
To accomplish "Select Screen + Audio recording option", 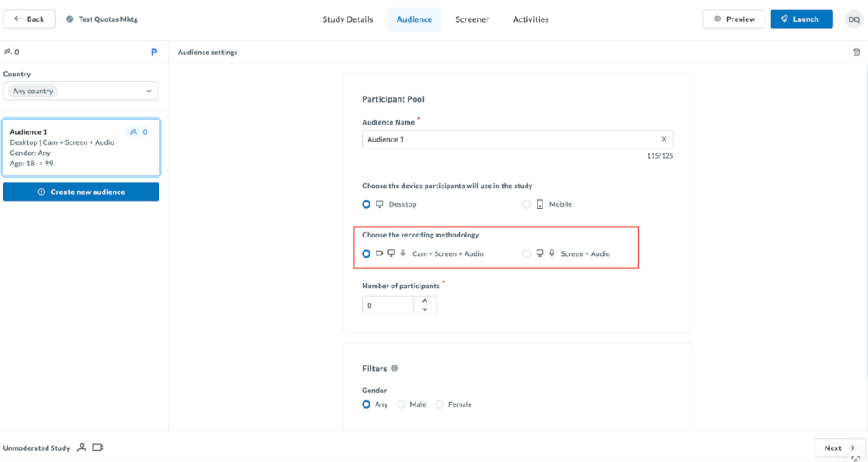I will [x=526, y=253].
